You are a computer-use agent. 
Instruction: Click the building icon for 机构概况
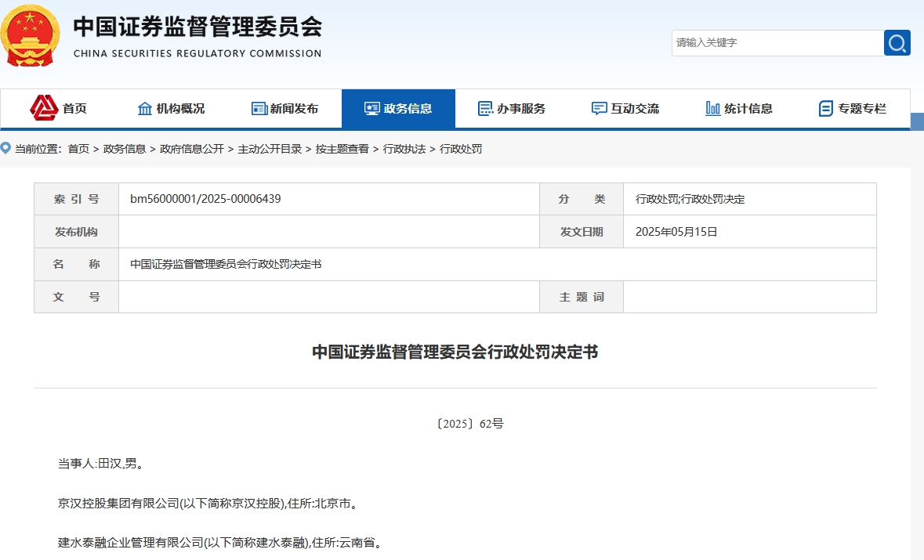pyautogui.click(x=144, y=108)
